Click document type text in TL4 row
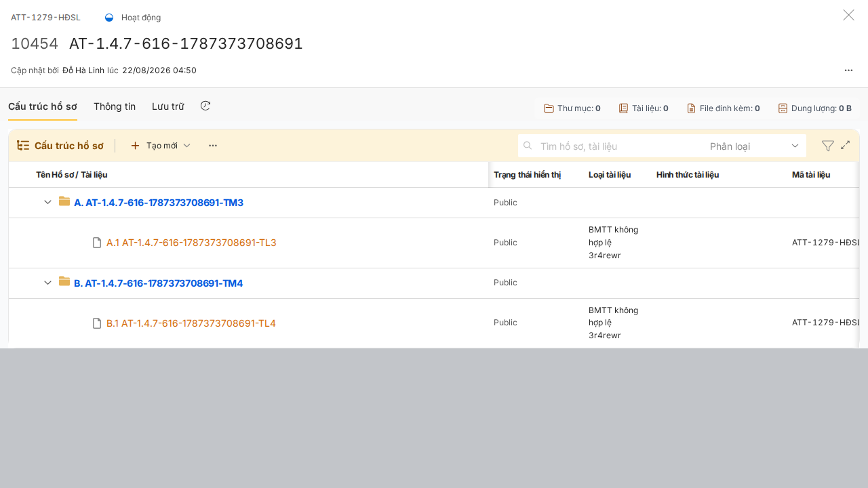This screenshot has height=488, width=868. coord(613,323)
